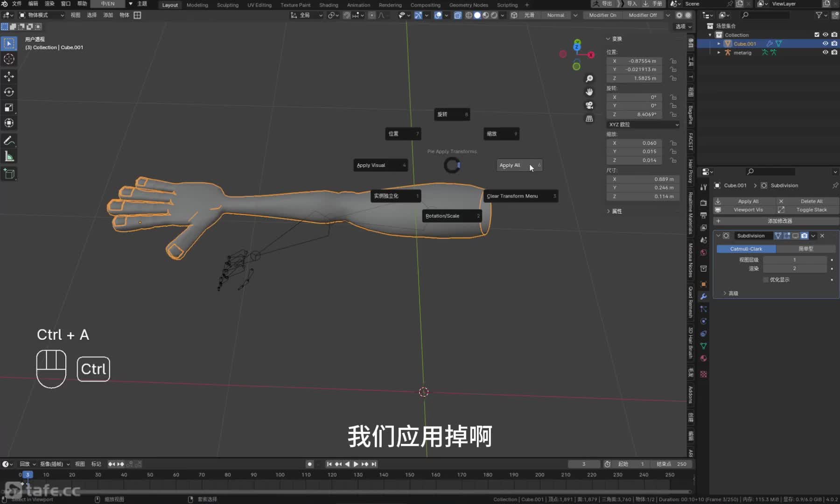Toggle Collection exclude checkbox in outliner

(x=817, y=35)
